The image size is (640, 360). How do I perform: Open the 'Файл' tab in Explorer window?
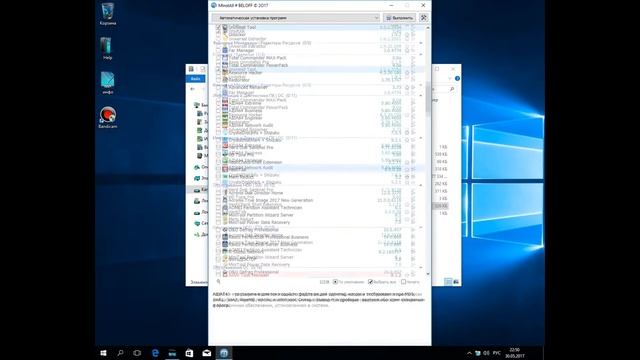pyautogui.click(x=196, y=78)
